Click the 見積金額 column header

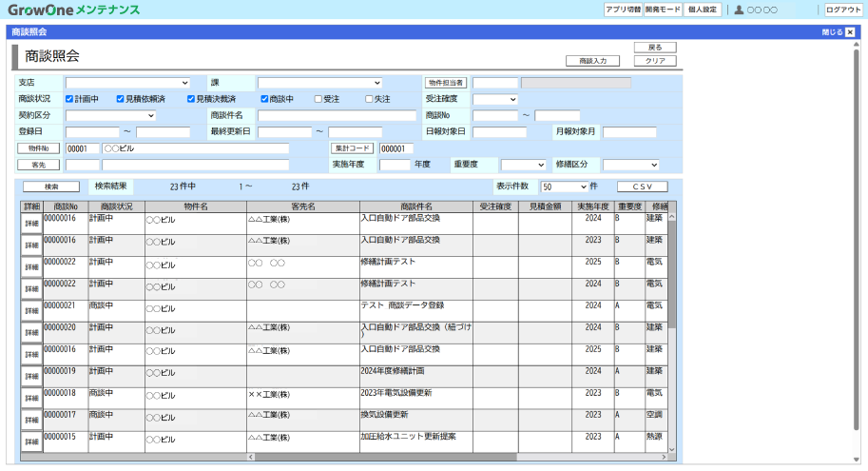[546, 206]
